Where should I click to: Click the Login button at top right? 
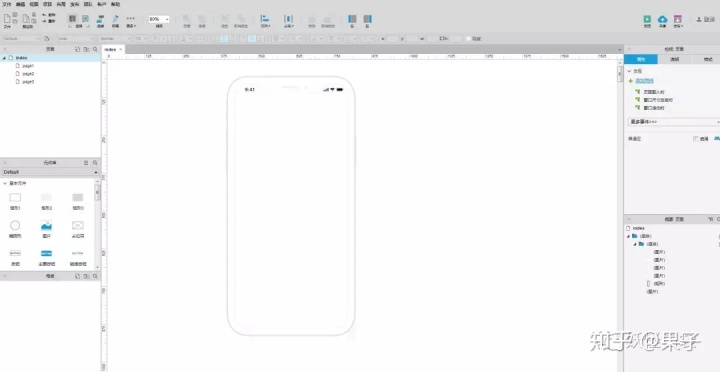[706, 19]
